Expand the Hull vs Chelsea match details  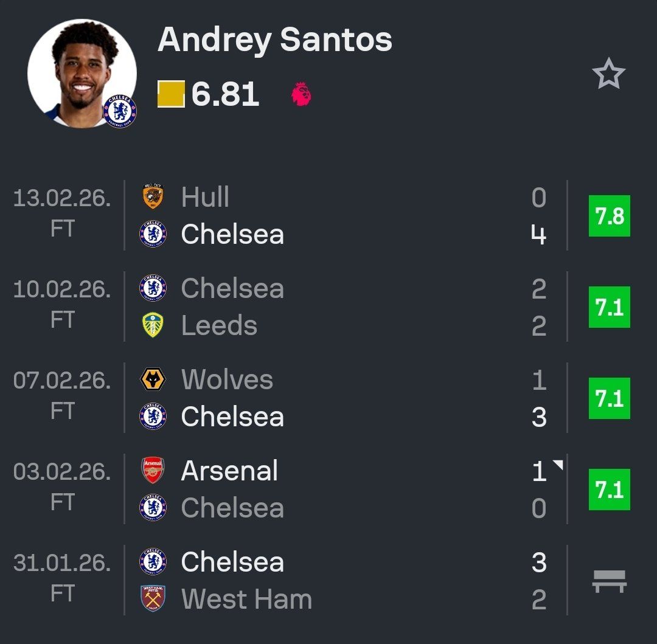[x=335, y=215]
